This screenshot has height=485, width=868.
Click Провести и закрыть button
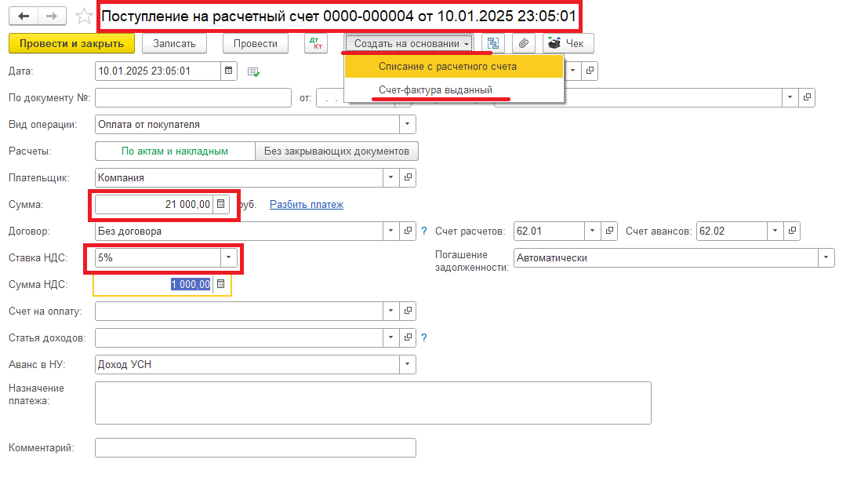pos(71,43)
